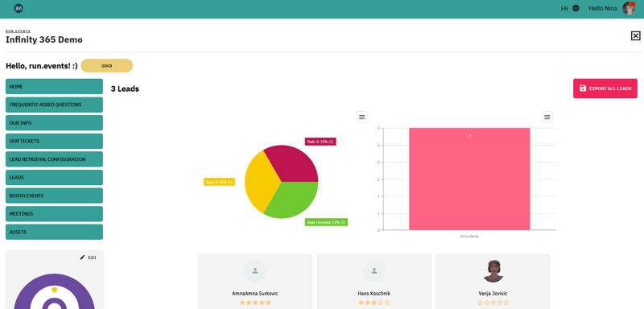Select Leads in the sidebar
Screen dimensions: 644x309
point(54,177)
